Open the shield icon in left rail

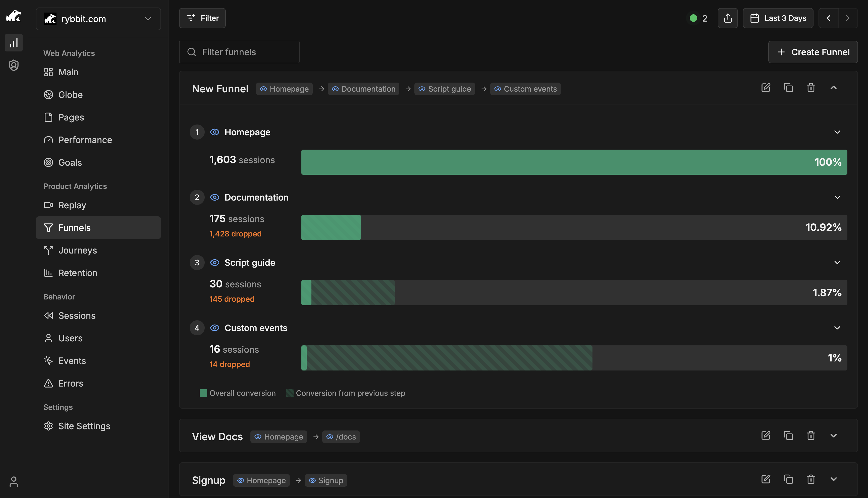tap(14, 65)
